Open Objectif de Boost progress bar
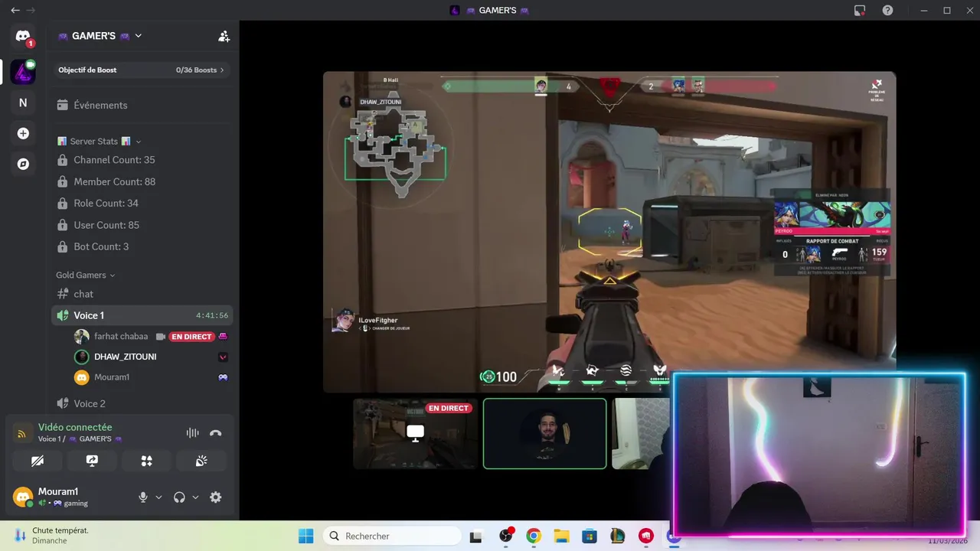The height and width of the screenshot is (551, 980). click(x=142, y=70)
